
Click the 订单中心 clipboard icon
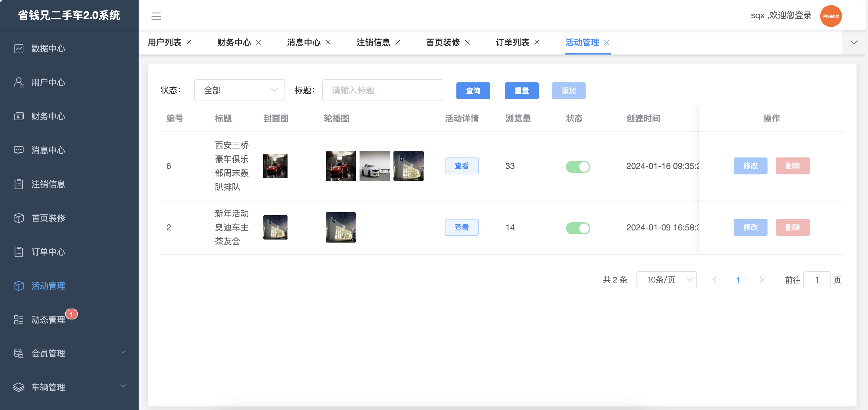pos(19,252)
